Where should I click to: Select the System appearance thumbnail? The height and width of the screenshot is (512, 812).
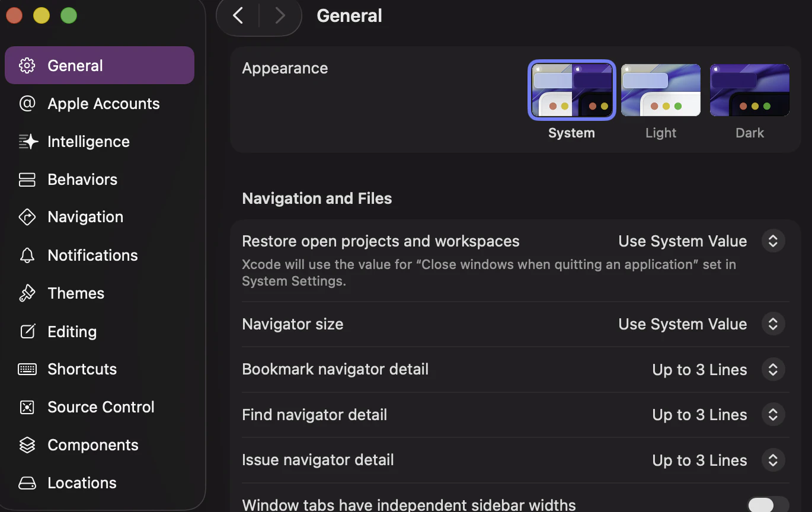[571, 90]
